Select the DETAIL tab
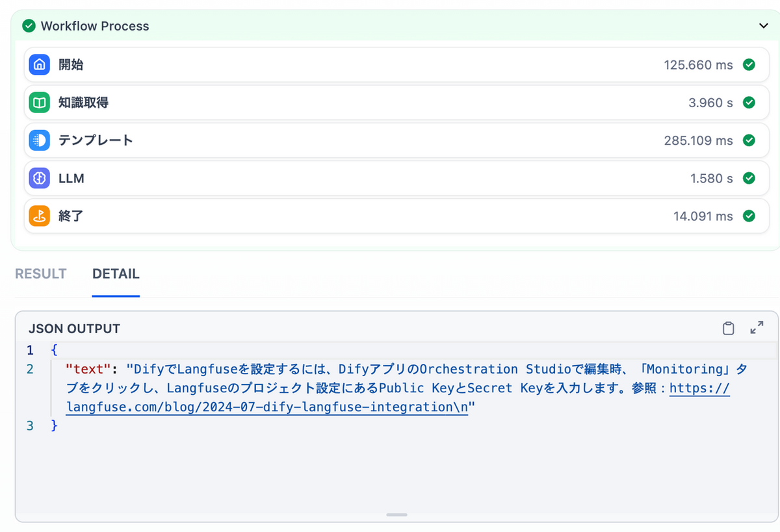The width and height of the screenshot is (780, 532). tap(116, 273)
